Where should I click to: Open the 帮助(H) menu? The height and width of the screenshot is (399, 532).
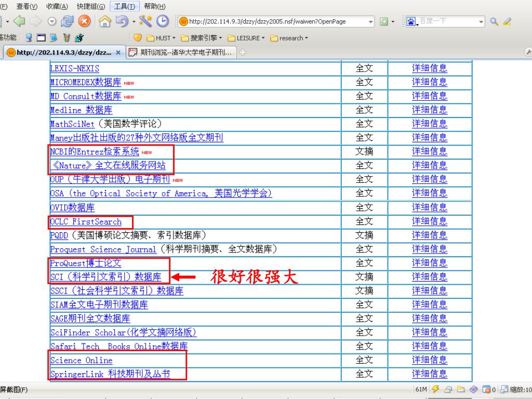click(x=155, y=6)
